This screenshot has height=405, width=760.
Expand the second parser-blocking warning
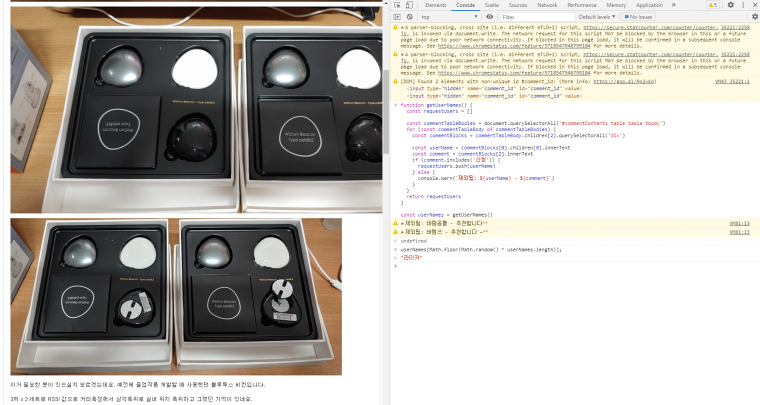tap(402, 55)
